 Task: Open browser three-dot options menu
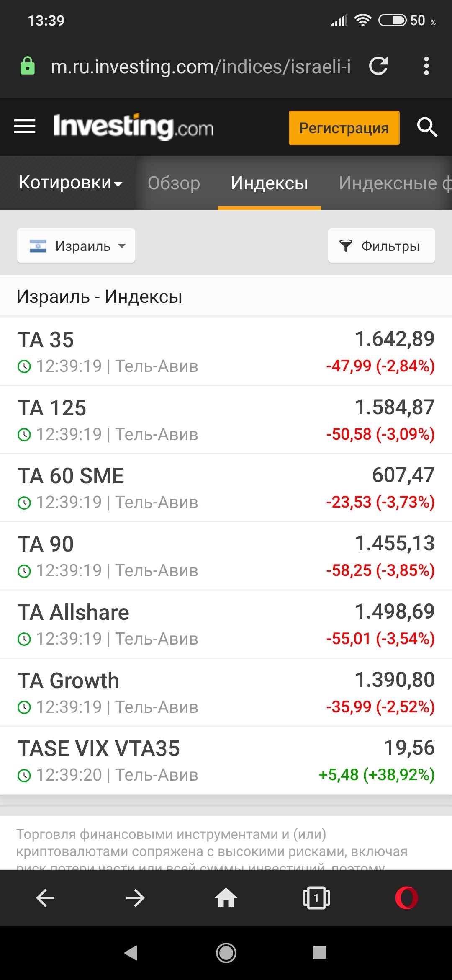coord(426,66)
